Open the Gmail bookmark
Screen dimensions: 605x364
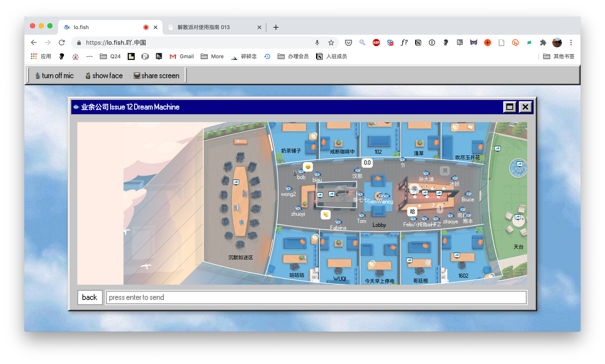pyautogui.click(x=181, y=56)
